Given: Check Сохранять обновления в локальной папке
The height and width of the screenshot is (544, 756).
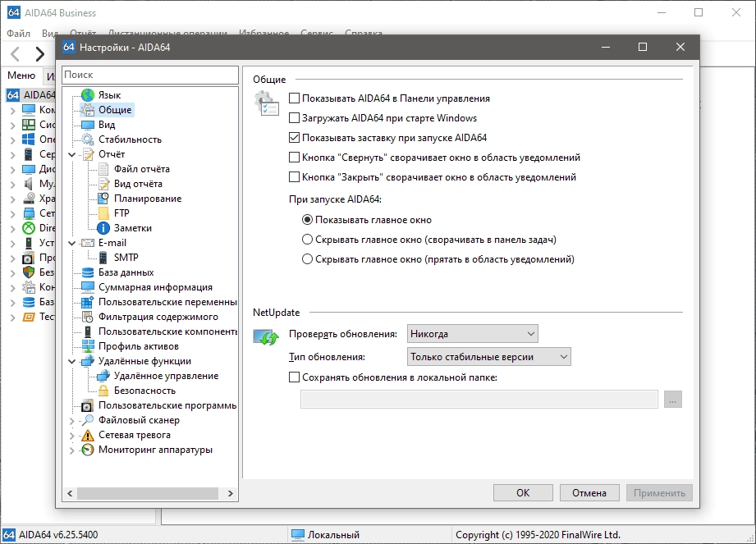Looking at the screenshot, I should pyautogui.click(x=294, y=377).
